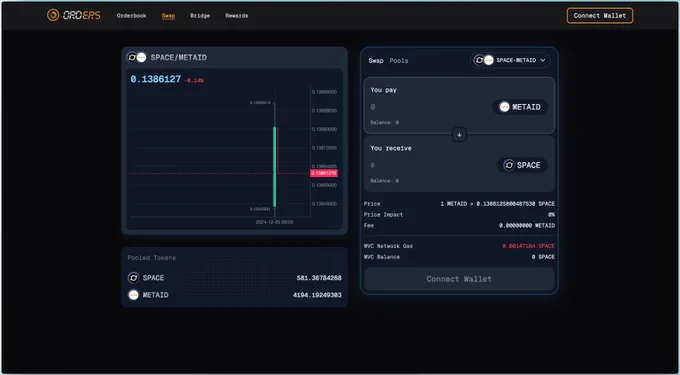Open the Orderbook page
The image size is (680, 375).
[x=131, y=16]
